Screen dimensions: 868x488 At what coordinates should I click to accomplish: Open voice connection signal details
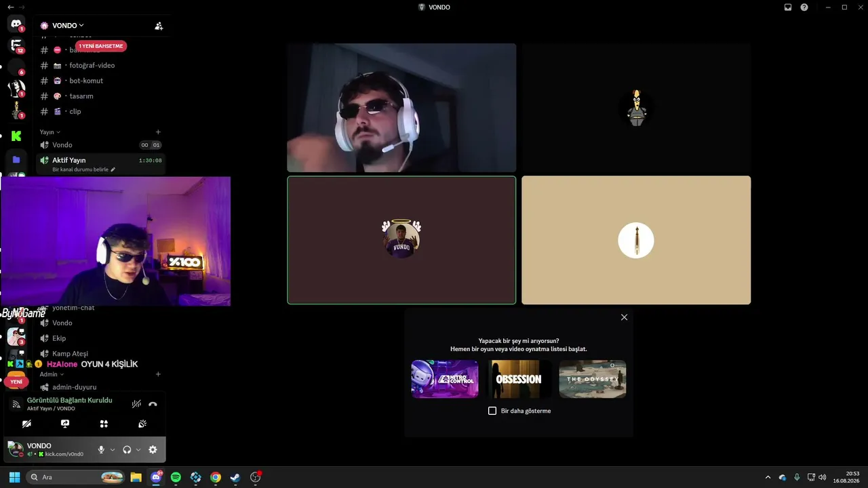[16, 404]
